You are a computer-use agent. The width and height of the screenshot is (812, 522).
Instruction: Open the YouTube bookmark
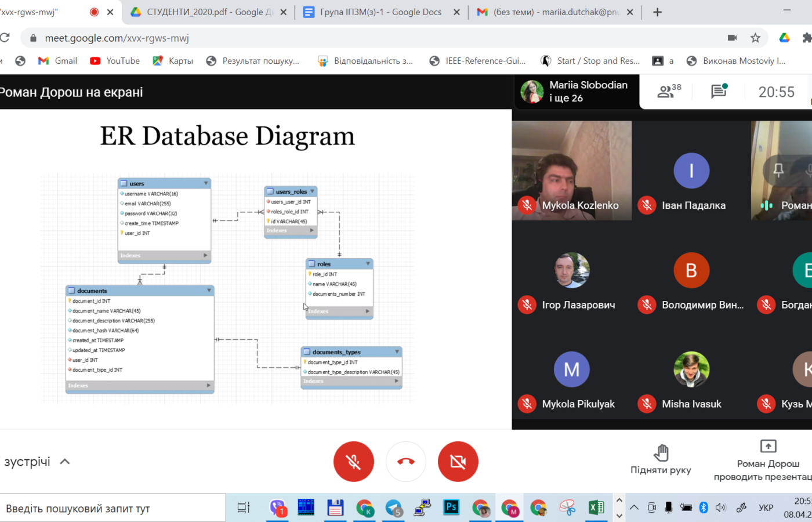[x=115, y=61]
